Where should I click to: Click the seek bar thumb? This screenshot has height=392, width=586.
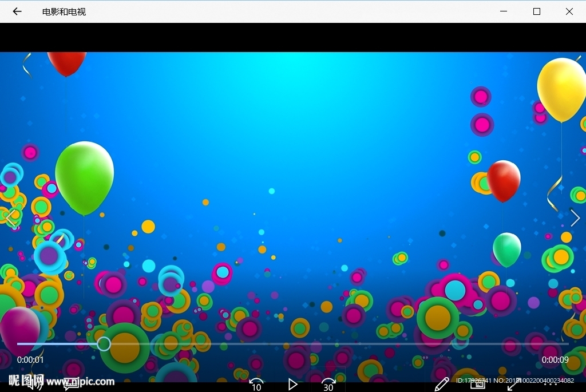click(104, 344)
